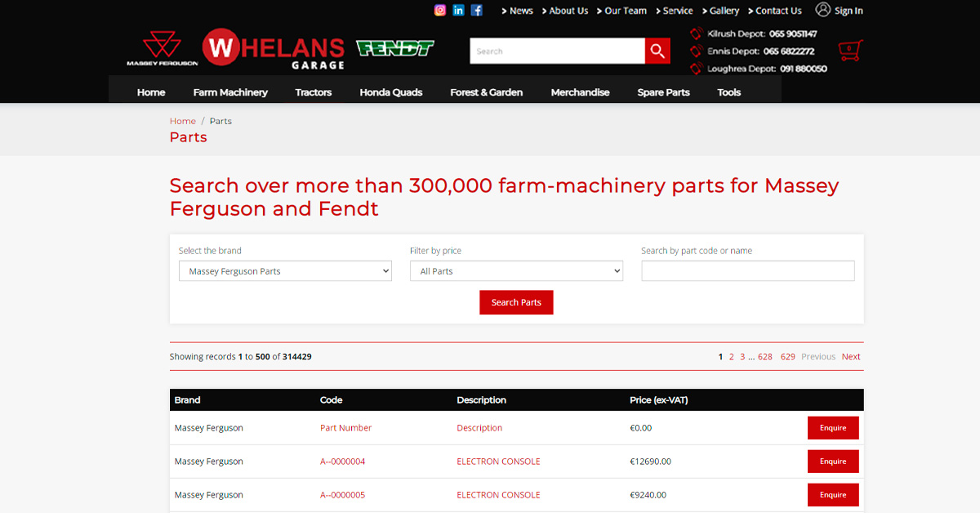The width and height of the screenshot is (980, 513).
Task: Focus the header Search input field
Action: point(558,51)
